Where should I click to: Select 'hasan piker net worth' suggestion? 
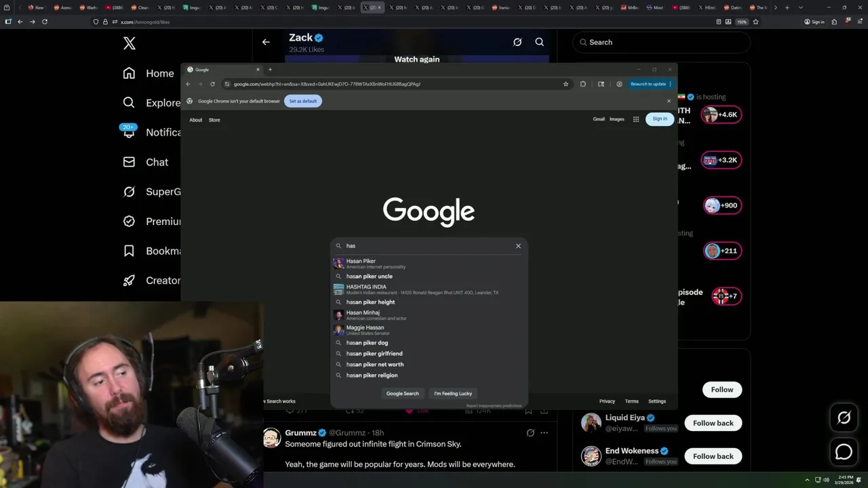[429, 365]
